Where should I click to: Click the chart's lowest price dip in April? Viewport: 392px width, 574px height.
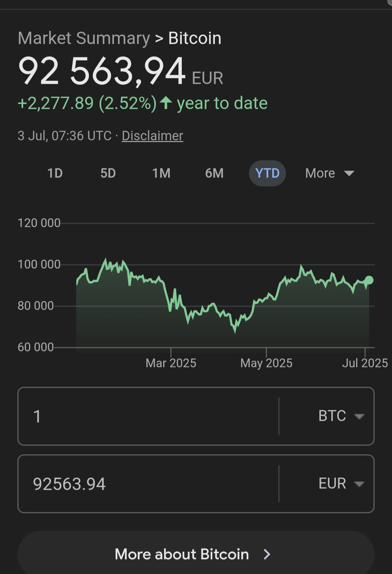coord(235,330)
